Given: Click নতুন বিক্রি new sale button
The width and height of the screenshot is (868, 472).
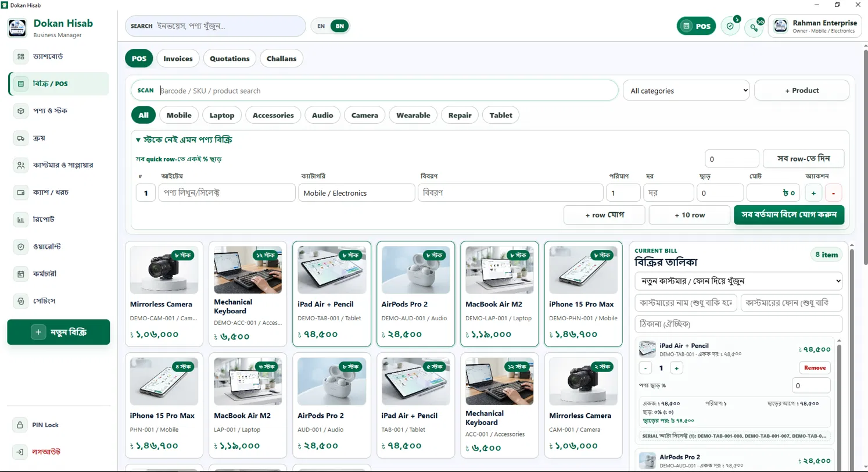Looking at the screenshot, I should pyautogui.click(x=59, y=332).
